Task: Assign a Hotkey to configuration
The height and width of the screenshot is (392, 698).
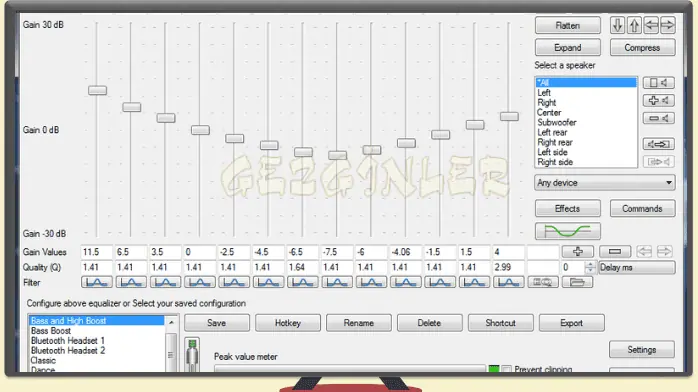Action: [288, 323]
